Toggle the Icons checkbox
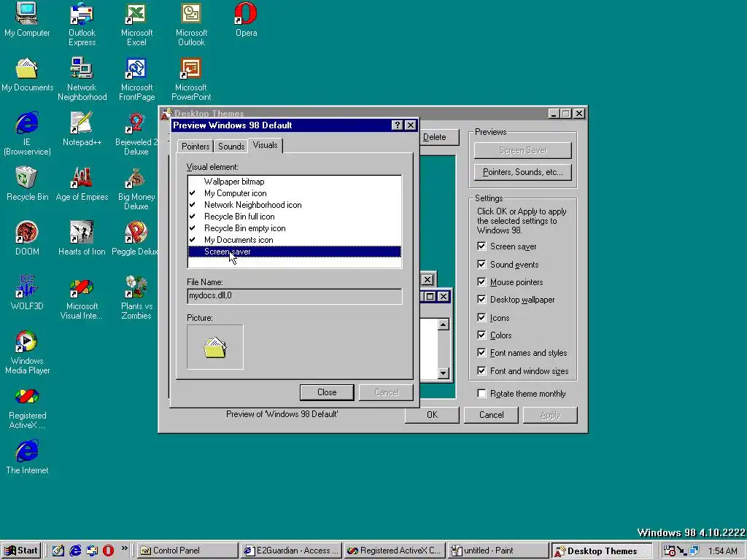Image resolution: width=747 pixels, height=560 pixels. pos(481,318)
